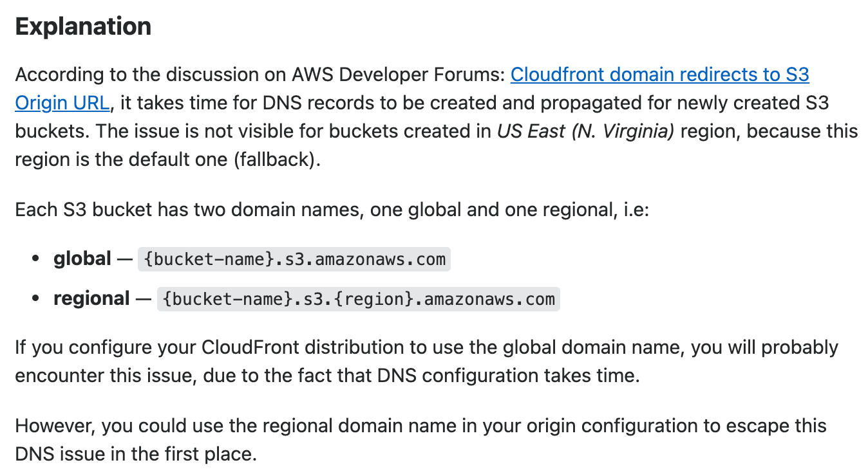
Task: Click the {bucket-name}.s3.{region}.amazonaws.com code snippet
Action: [x=359, y=299]
